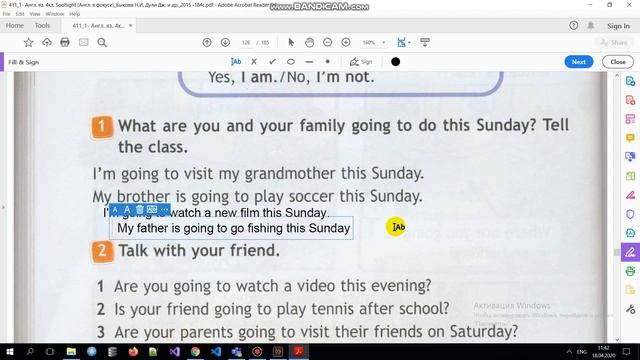Close the 411_1 document tab
Screen dimensions: 640x360
tap(131, 25)
